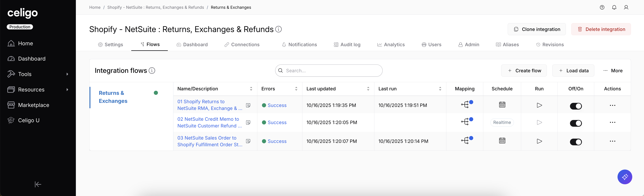View description note of 01 Shopify Returns flow
Screen dimensions: 644x196
(248, 105)
